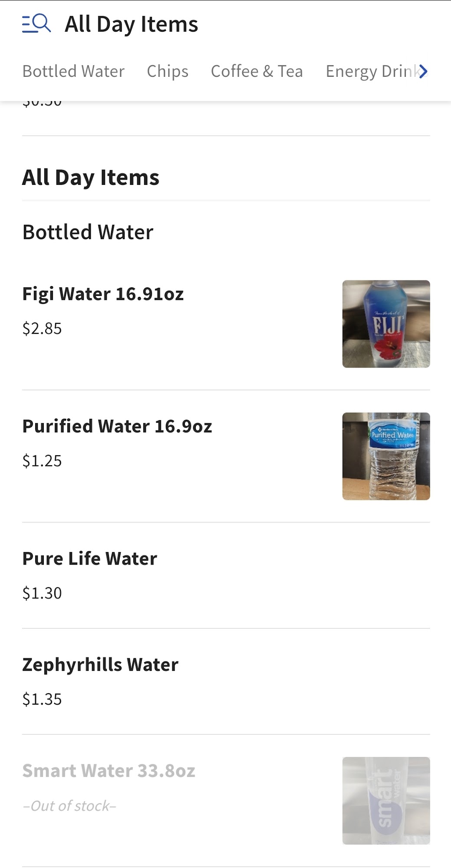Tap the Bottled Water section heading
Viewport: 451px width, 868px height.
88,232
